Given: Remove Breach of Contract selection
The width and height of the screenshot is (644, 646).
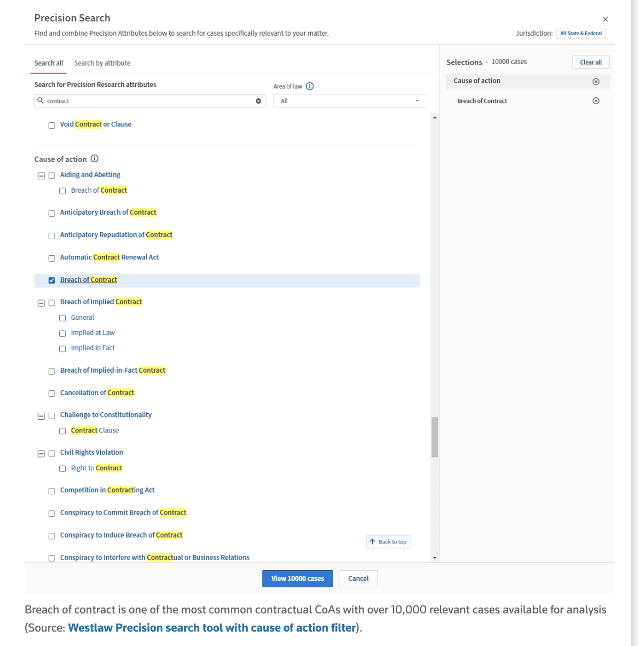Looking at the screenshot, I should 596,101.
